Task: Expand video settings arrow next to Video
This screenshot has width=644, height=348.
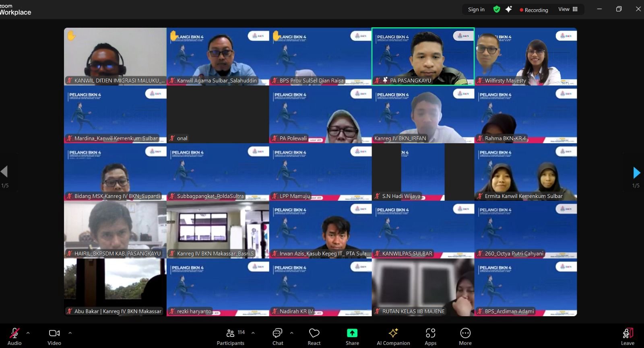Action: click(x=70, y=333)
